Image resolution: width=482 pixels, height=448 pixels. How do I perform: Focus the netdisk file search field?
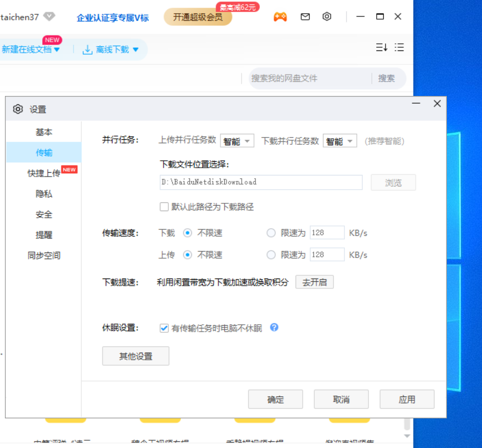309,78
